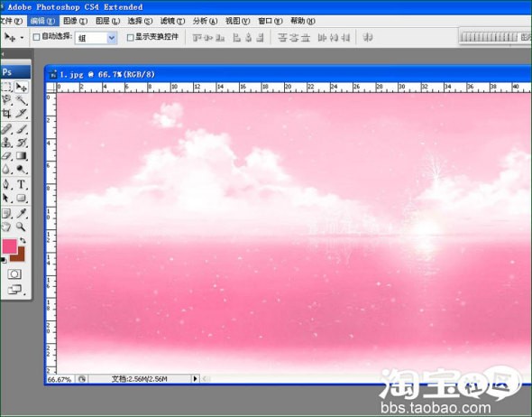
Task: Enable the 显示变换控件 checkbox
Action: pos(130,37)
